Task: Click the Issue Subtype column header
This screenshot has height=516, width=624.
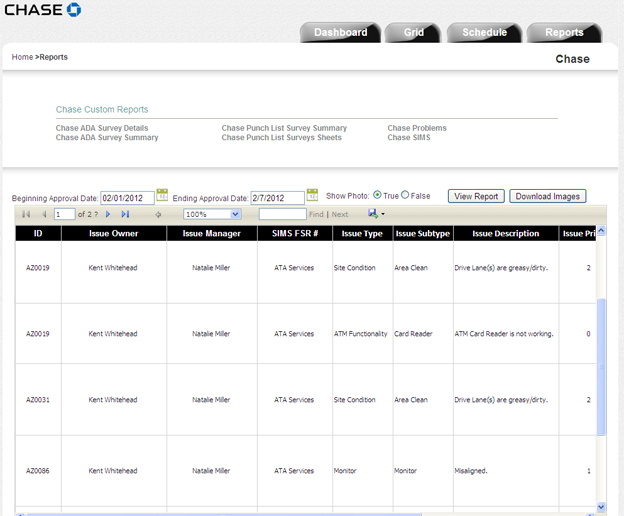Action: pyautogui.click(x=423, y=234)
